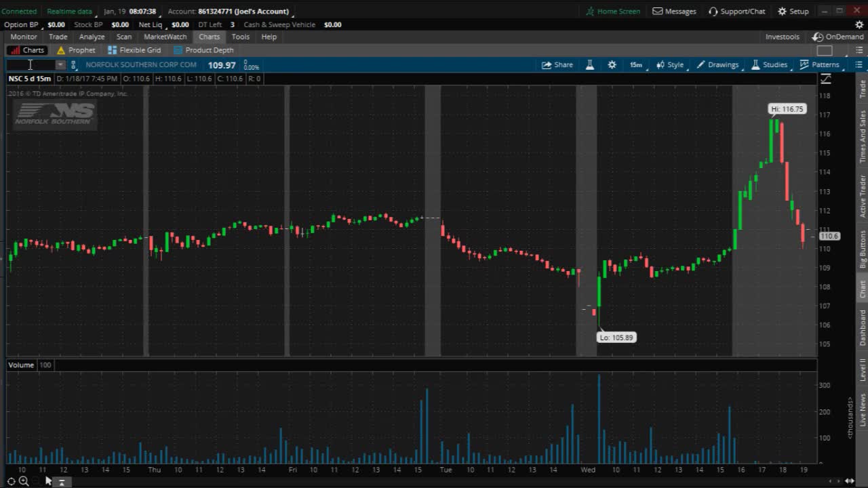Click the Volume study label
Image resolution: width=868 pixels, height=488 pixels.
click(21, 365)
